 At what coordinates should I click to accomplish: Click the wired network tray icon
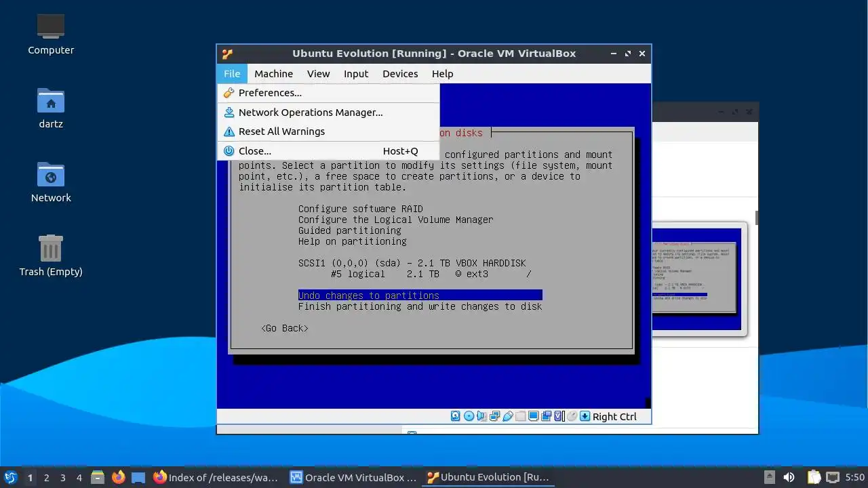pos(833,477)
